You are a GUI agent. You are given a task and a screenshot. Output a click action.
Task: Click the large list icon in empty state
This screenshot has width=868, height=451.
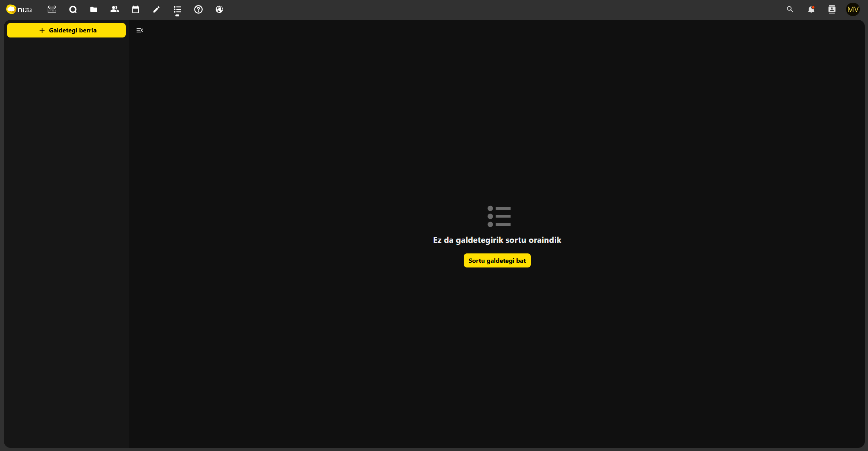point(499,216)
